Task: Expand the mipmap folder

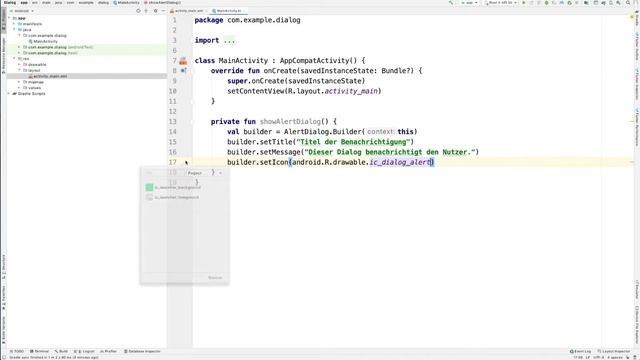Action: pyautogui.click(x=19, y=82)
